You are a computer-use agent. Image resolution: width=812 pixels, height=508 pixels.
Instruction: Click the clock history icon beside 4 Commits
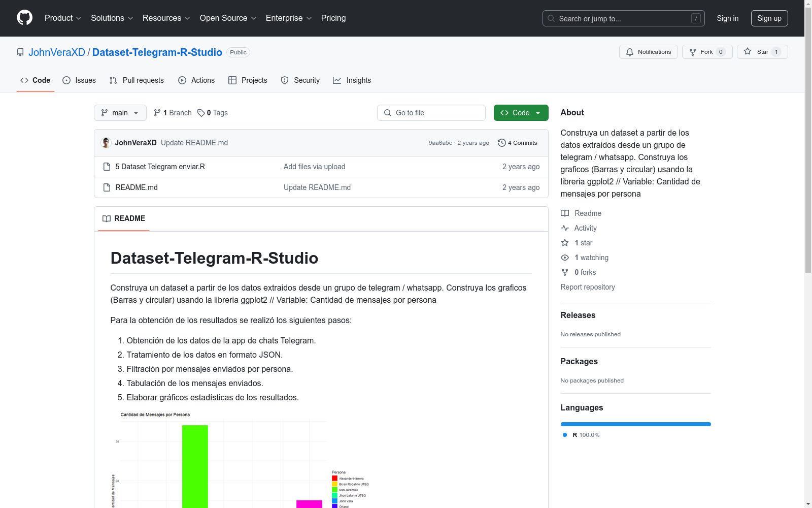point(502,143)
